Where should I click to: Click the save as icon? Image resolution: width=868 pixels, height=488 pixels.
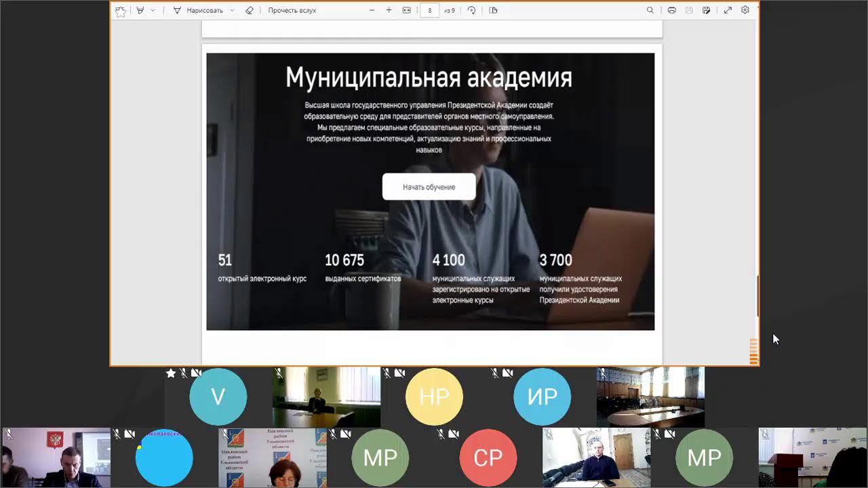point(707,10)
